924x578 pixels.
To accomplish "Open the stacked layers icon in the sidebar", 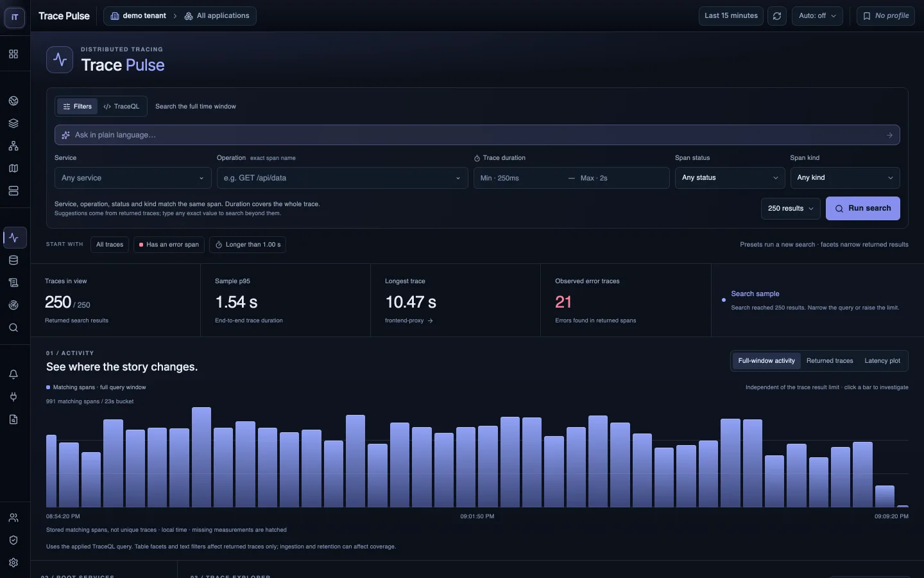I will tap(13, 123).
